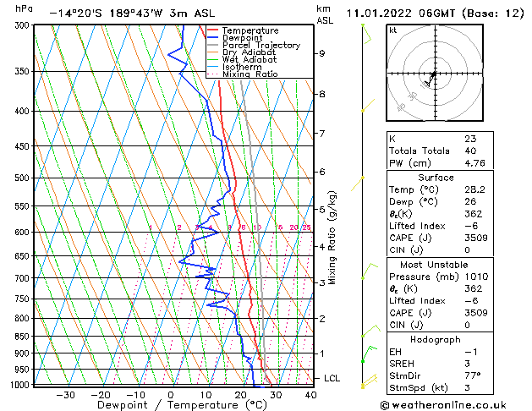Click the Mixing Ratio legend label

[x=250, y=74]
